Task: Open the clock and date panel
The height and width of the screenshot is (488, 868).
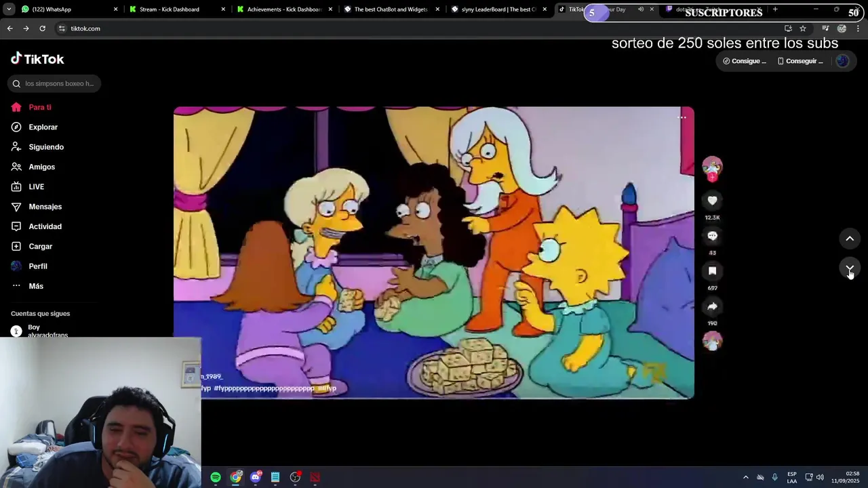Action: 846,477
